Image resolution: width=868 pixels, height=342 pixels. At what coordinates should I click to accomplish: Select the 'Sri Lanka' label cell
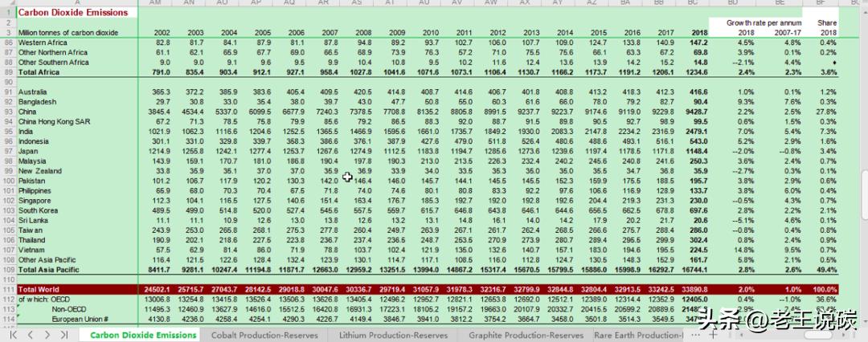coord(77,220)
